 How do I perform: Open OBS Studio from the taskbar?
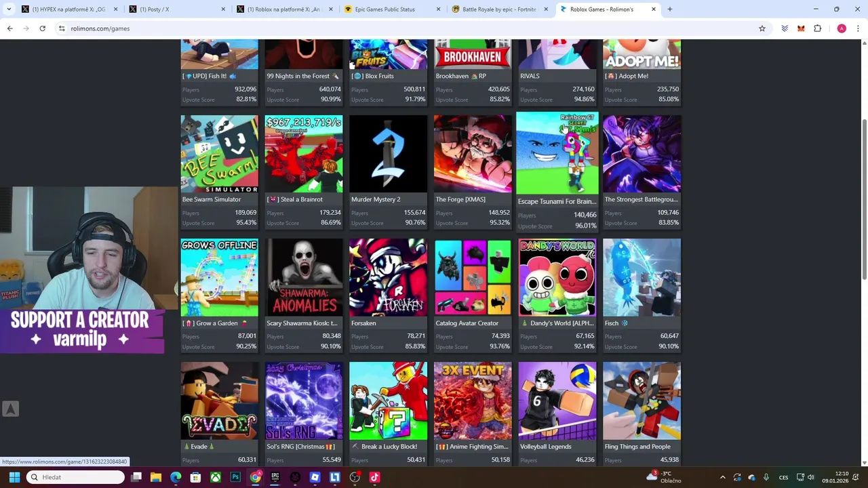click(x=355, y=477)
